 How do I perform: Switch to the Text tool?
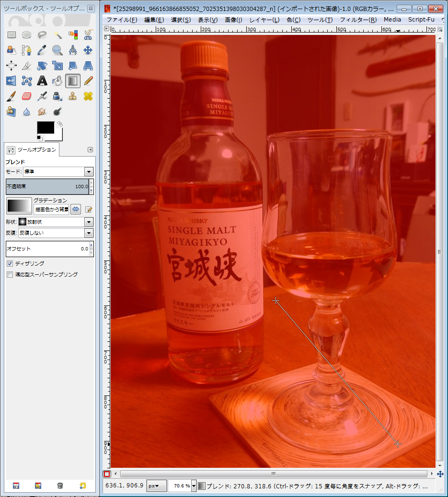point(42,81)
